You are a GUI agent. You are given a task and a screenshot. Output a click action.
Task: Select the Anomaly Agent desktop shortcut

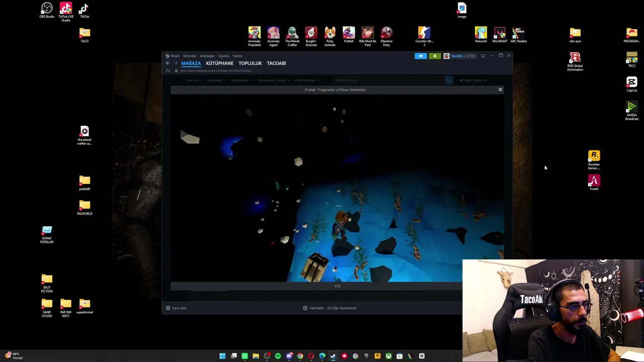point(273,37)
